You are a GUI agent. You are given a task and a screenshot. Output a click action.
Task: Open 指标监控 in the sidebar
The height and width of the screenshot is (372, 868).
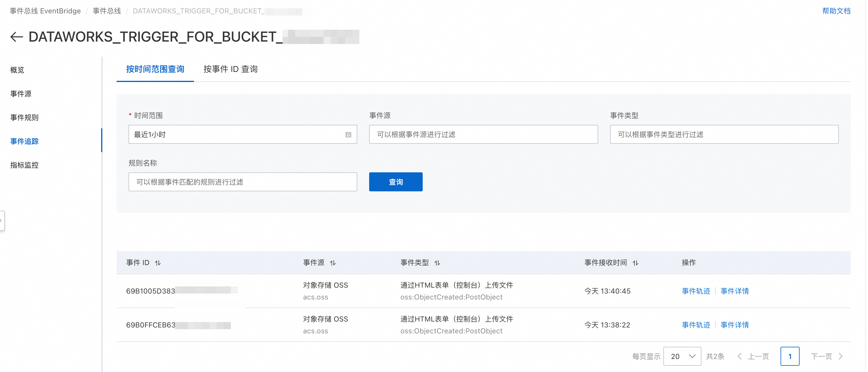pos(24,165)
